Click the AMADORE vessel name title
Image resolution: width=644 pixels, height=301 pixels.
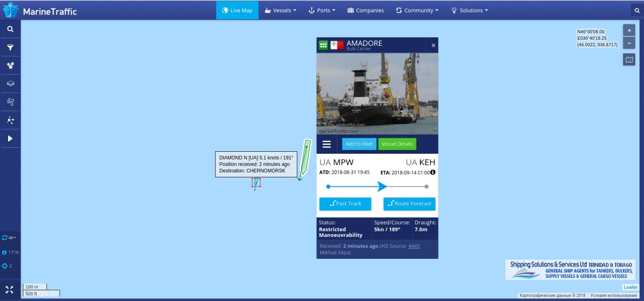pos(364,43)
